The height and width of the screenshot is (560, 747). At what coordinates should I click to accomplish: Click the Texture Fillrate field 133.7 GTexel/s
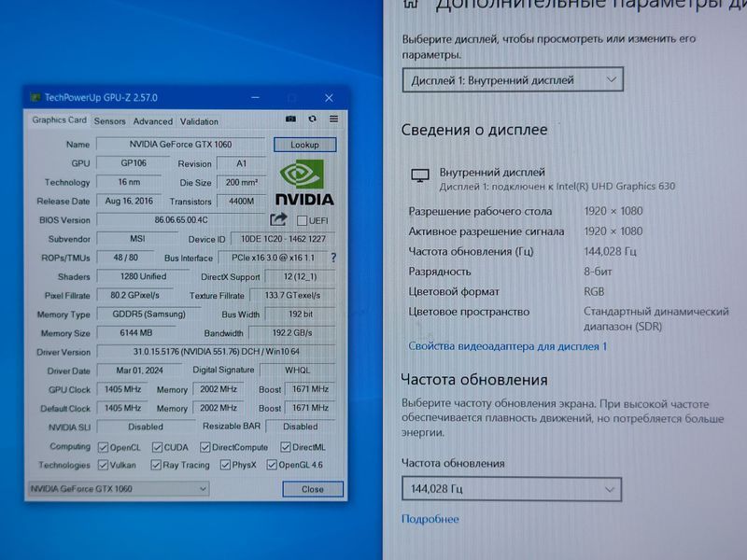point(292,295)
